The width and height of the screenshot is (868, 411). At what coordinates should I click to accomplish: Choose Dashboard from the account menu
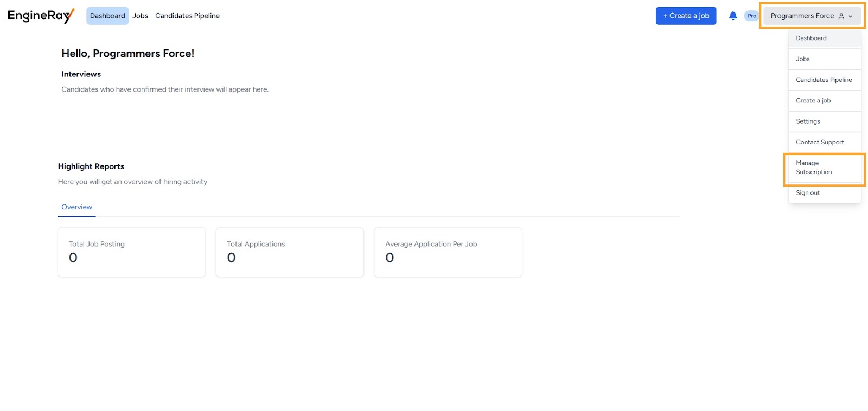click(825, 38)
